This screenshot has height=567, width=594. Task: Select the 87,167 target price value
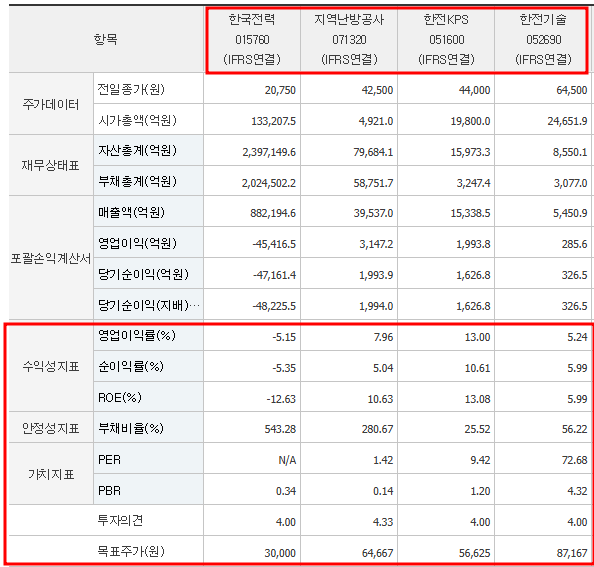[572, 553]
